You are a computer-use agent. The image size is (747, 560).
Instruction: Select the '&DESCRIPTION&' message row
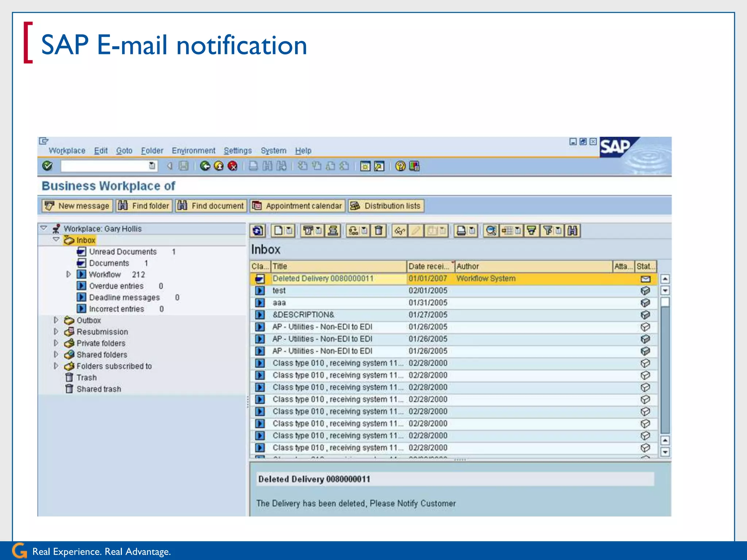coord(454,315)
